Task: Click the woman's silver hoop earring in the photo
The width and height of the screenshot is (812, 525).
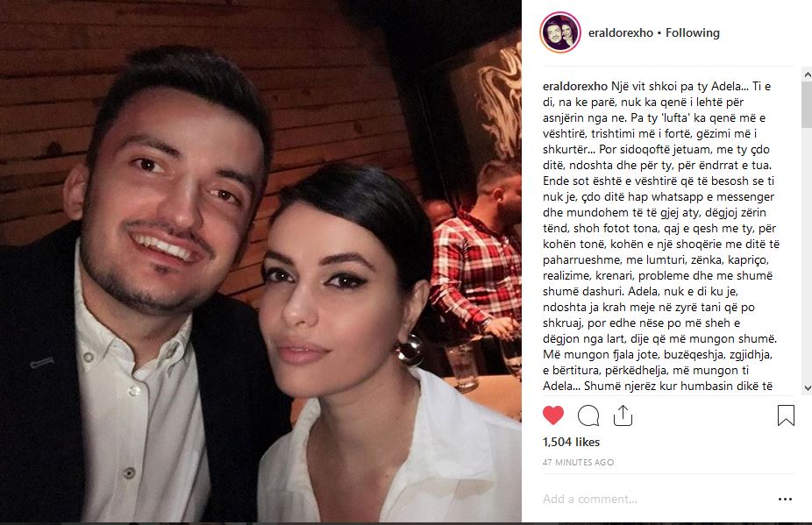Action: point(410,349)
